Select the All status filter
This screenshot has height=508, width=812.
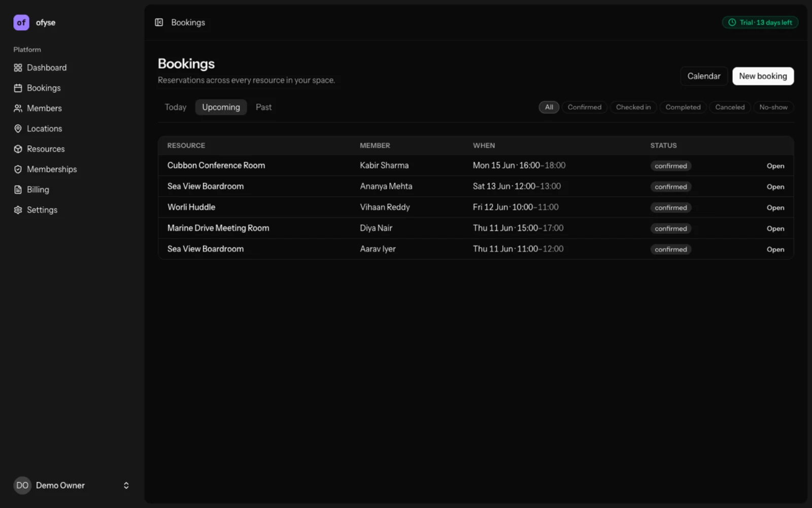[x=549, y=107]
